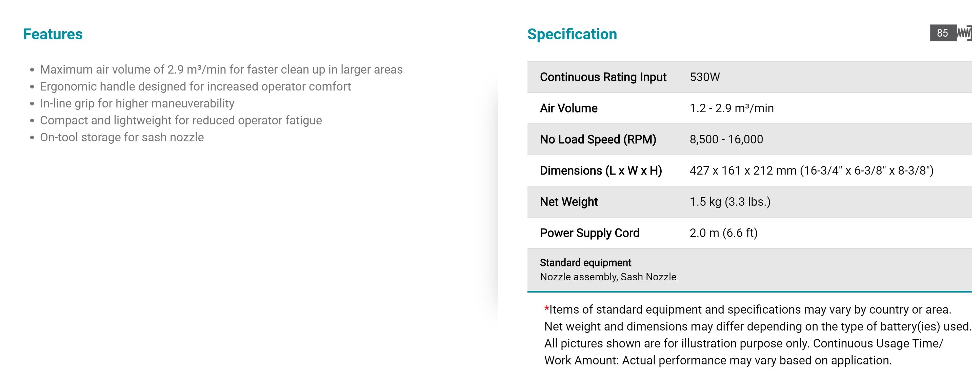Click the Continuous Rating Input label
Screen dimensions: 980x380
(603, 77)
